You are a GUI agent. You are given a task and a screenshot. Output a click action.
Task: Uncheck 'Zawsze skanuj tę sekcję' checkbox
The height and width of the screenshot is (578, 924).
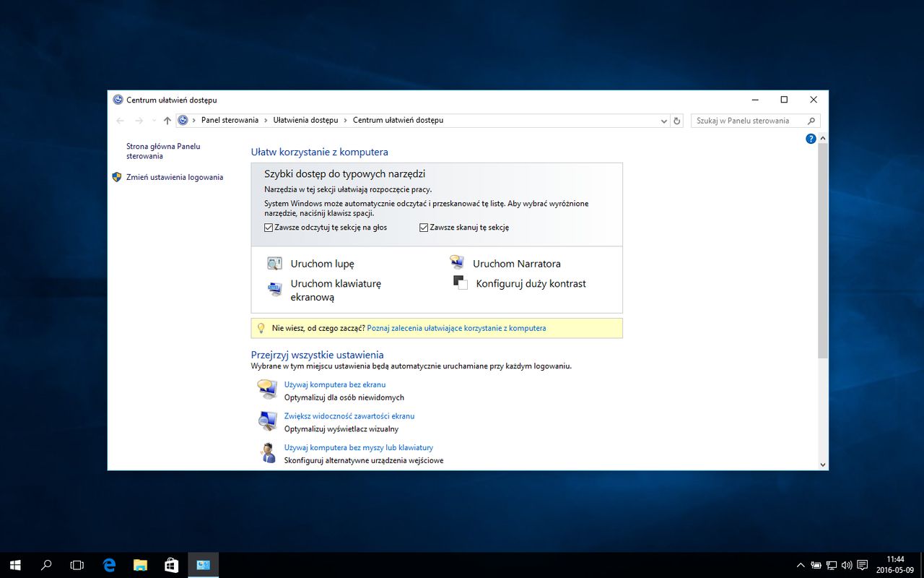click(x=424, y=228)
